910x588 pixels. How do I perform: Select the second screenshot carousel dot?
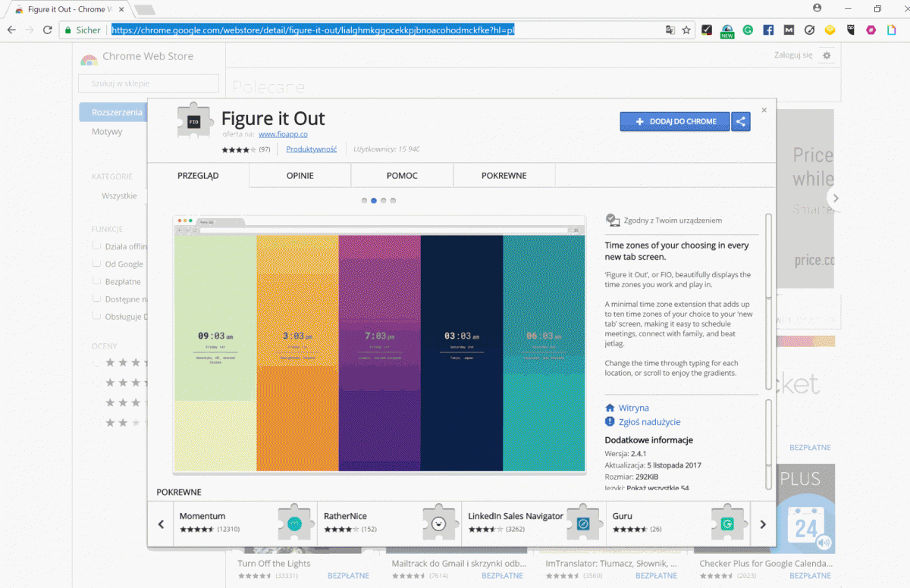375,201
